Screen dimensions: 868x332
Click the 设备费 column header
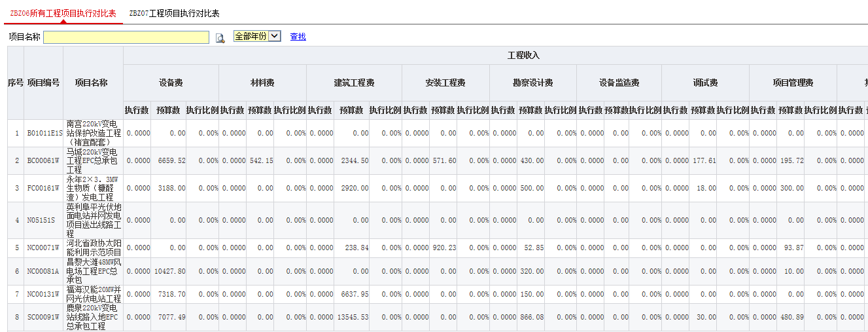coord(171,83)
